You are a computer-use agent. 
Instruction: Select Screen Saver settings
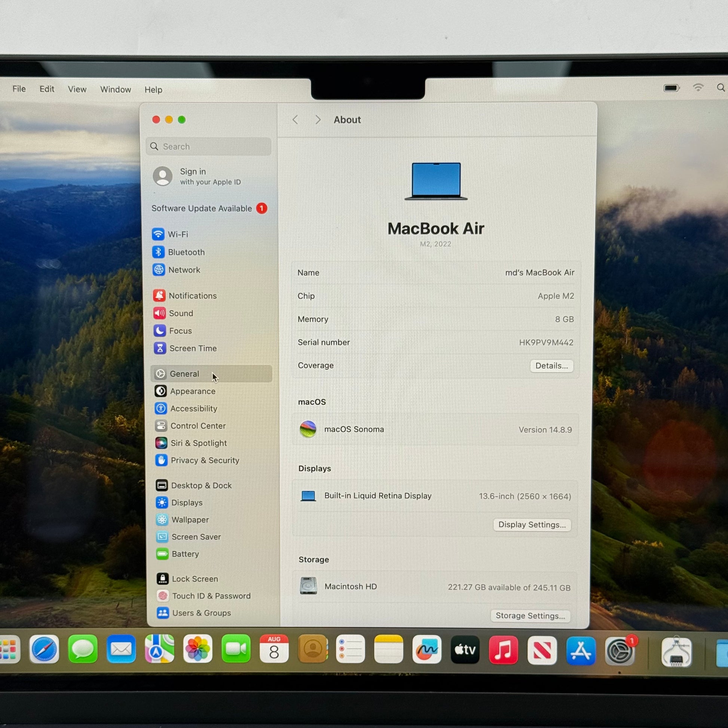[189, 536]
